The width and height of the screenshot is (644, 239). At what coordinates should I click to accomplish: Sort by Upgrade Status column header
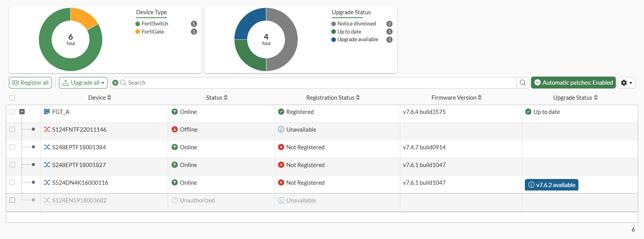pyautogui.click(x=575, y=98)
